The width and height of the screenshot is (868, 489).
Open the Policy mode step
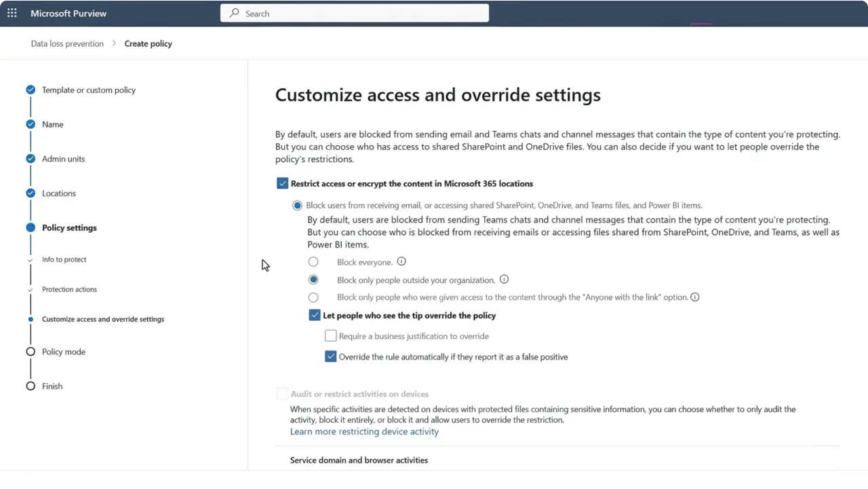(x=64, y=351)
